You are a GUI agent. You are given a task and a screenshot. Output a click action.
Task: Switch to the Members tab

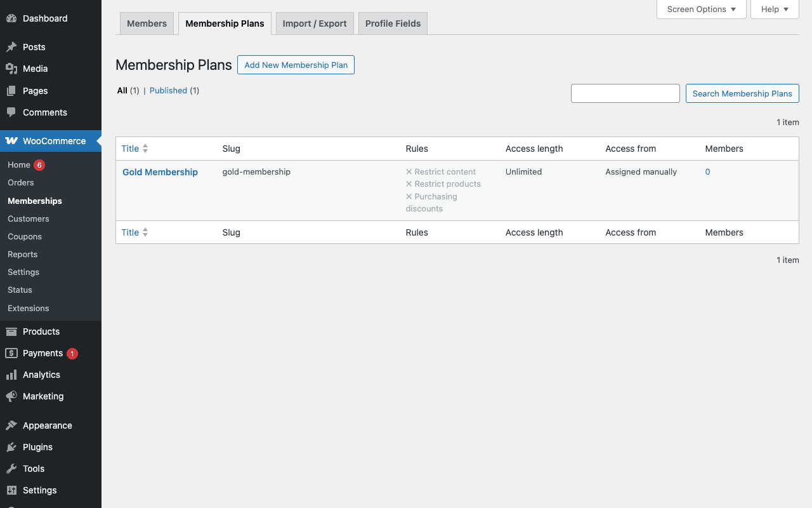[147, 23]
